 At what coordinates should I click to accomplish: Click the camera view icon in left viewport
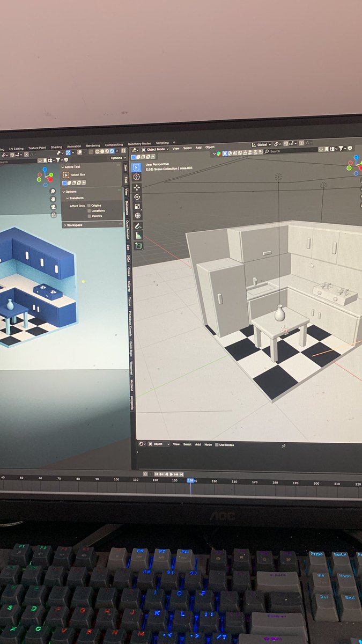click(53, 207)
